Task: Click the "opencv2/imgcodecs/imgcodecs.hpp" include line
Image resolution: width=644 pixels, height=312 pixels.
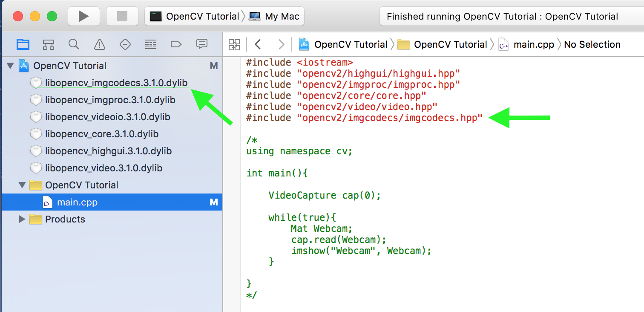Action: click(x=365, y=118)
